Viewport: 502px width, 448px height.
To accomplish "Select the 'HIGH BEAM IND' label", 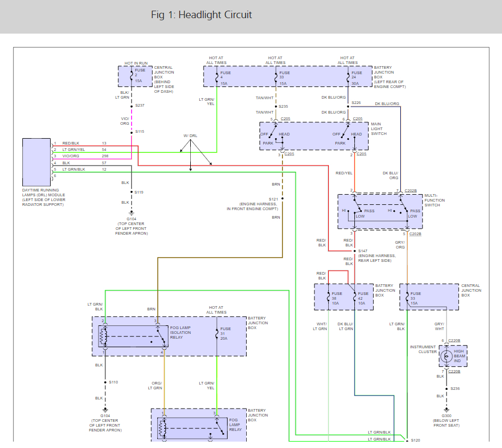I will (459, 356).
